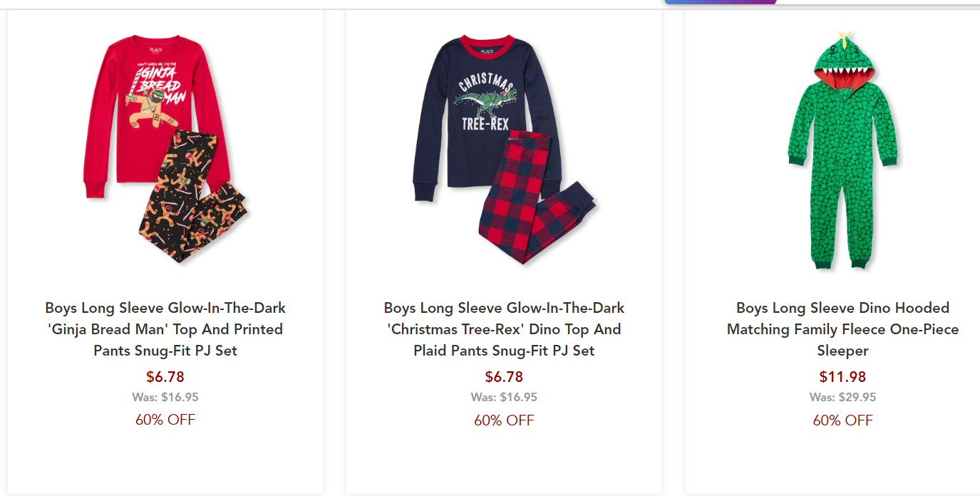Click '60% OFF' under the dino sleeper
The height and width of the screenshot is (496, 980).
point(842,420)
